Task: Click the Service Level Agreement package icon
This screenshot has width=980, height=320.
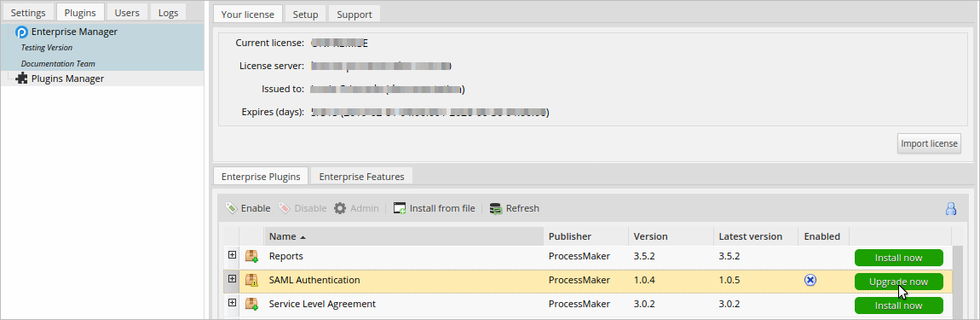Action: coord(252,304)
